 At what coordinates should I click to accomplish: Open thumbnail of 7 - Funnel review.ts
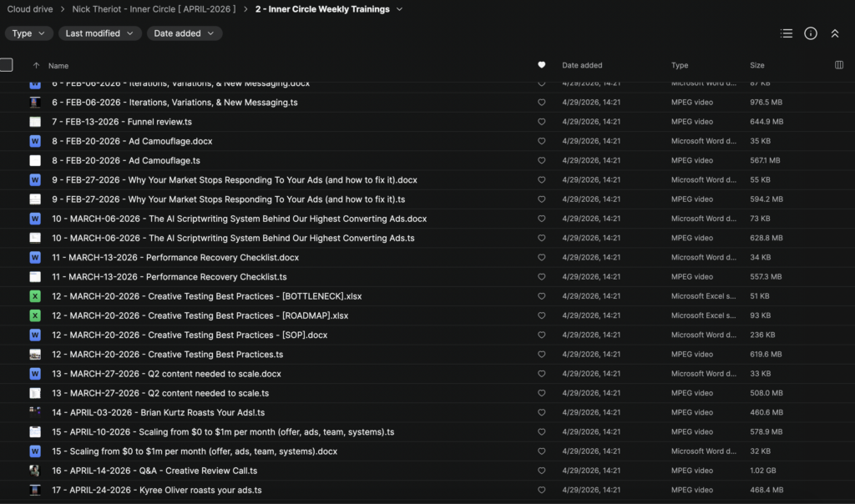point(35,122)
